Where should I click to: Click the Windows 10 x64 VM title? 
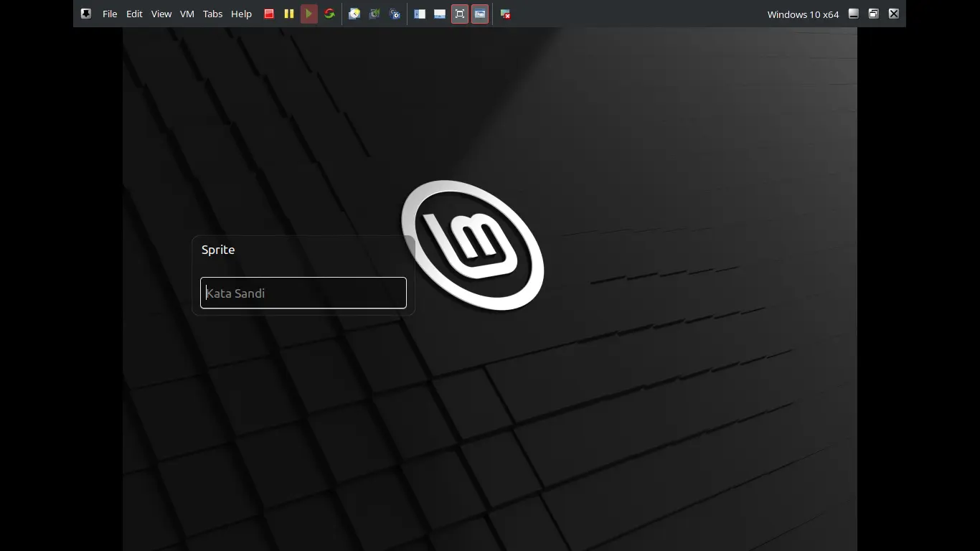pyautogui.click(x=803, y=14)
